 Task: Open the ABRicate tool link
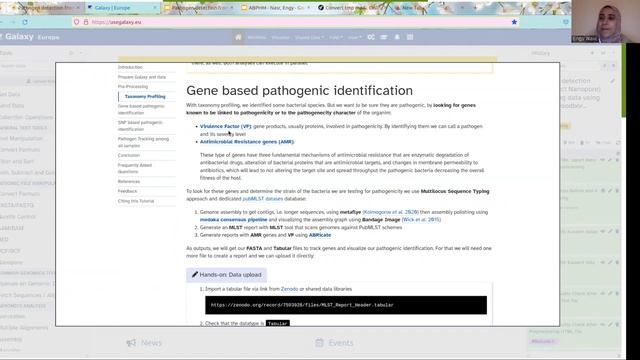pyautogui.click(x=320, y=235)
